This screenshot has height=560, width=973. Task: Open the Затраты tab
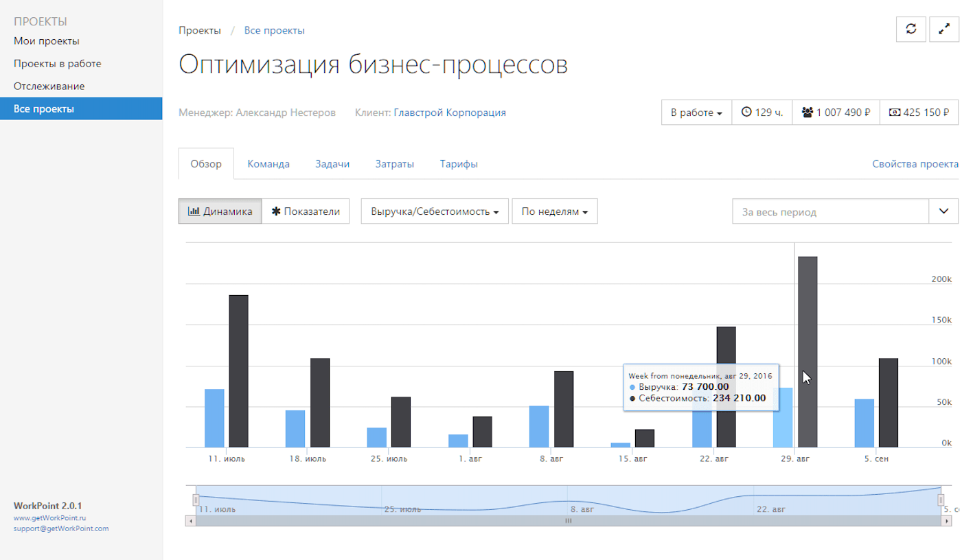pyautogui.click(x=394, y=164)
